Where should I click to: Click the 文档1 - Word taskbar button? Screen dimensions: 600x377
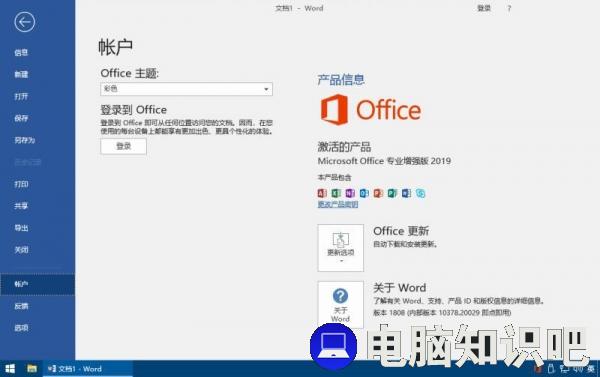(88, 369)
